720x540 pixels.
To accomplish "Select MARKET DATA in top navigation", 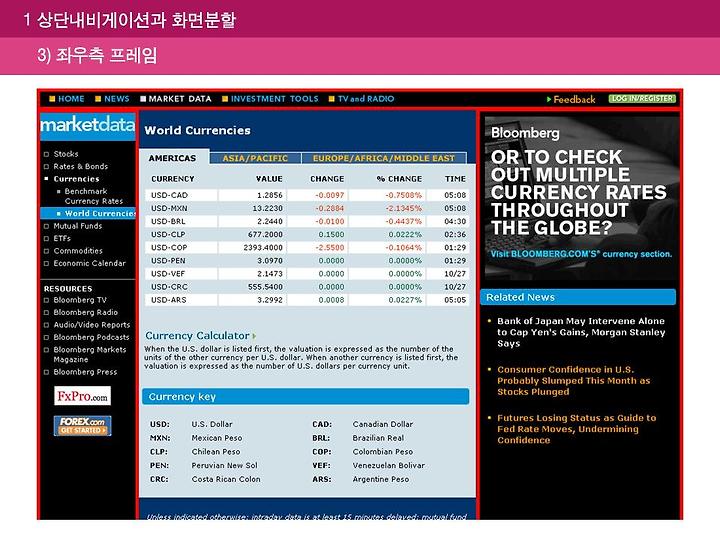I will click(175, 99).
